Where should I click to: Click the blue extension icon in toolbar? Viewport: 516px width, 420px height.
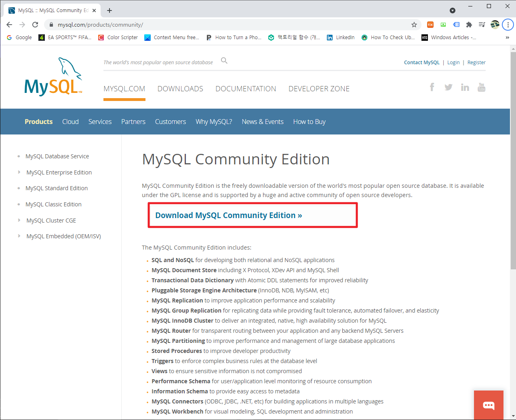456,25
